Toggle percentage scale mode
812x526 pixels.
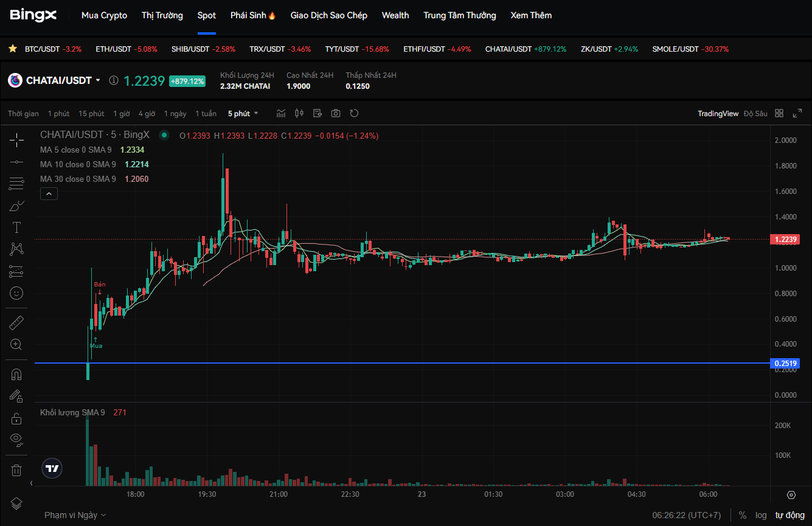(743, 515)
